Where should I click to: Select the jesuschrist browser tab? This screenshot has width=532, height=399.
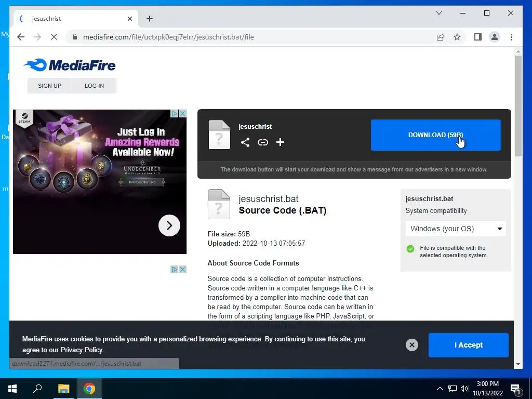click(75, 19)
